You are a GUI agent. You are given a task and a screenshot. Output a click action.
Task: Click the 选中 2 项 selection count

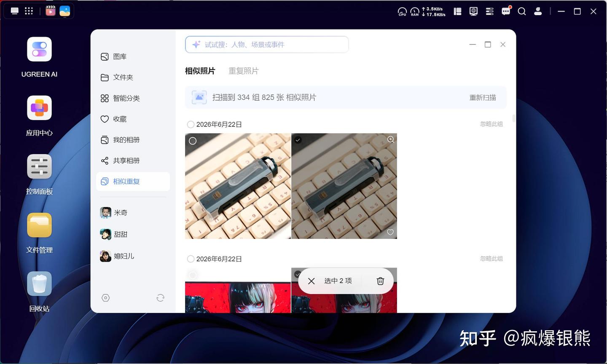click(338, 281)
